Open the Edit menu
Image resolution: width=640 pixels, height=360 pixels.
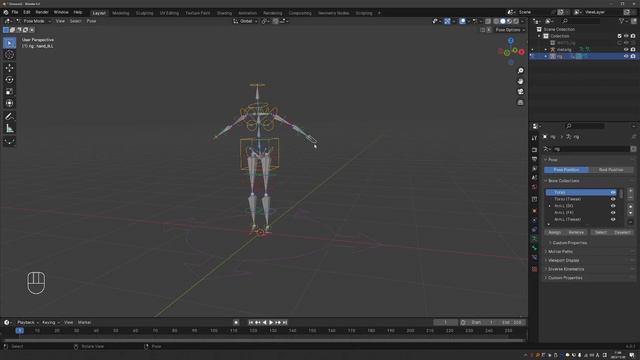[x=27, y=12]
